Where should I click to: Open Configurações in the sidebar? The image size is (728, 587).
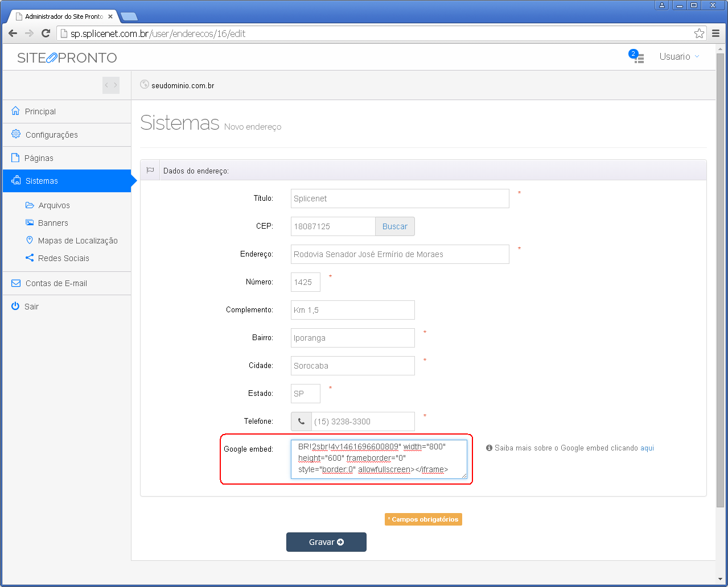pos(51,135)
